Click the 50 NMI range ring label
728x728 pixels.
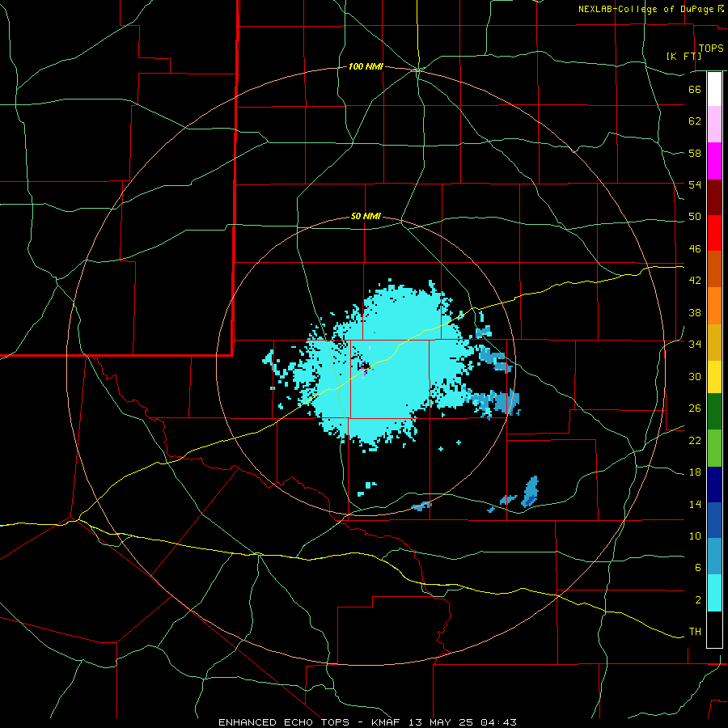[x=366, y=216]
